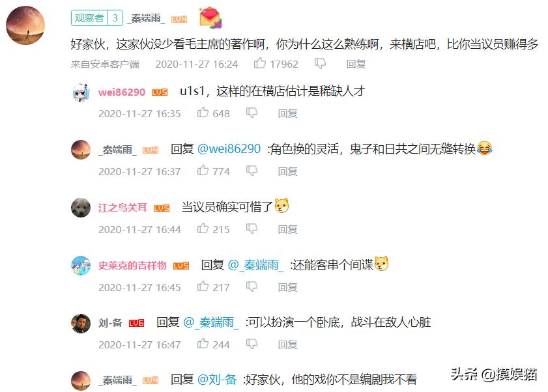Open the @wei86290 mention link
The width and height of the screenshot is (548, 392).
(229, 149)
